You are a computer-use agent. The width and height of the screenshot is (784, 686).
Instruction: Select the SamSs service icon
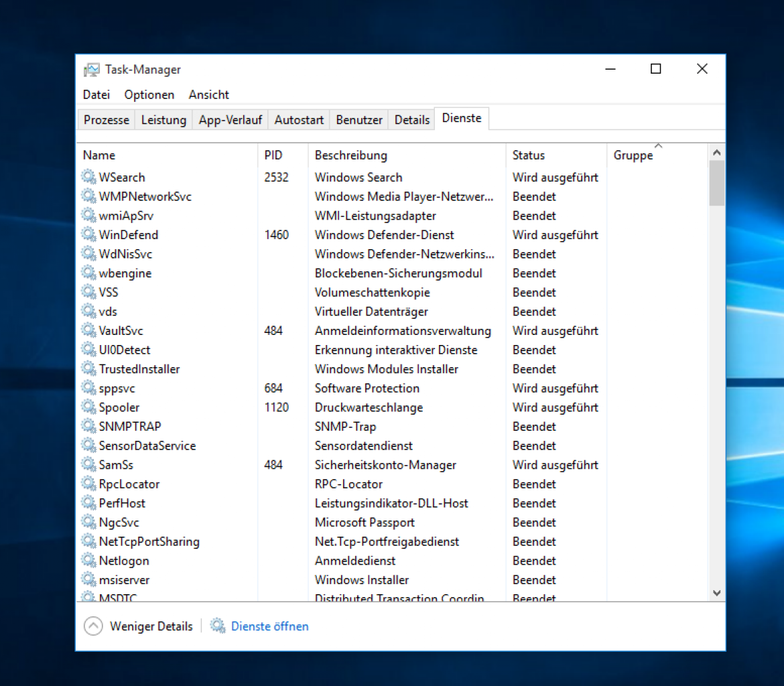[x=88, y=464]
